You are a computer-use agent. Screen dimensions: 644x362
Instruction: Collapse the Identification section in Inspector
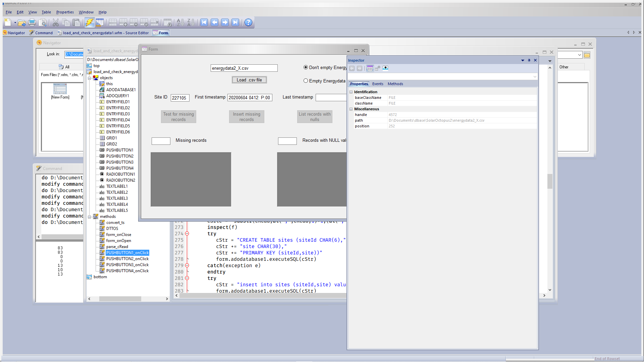[351, 92]
